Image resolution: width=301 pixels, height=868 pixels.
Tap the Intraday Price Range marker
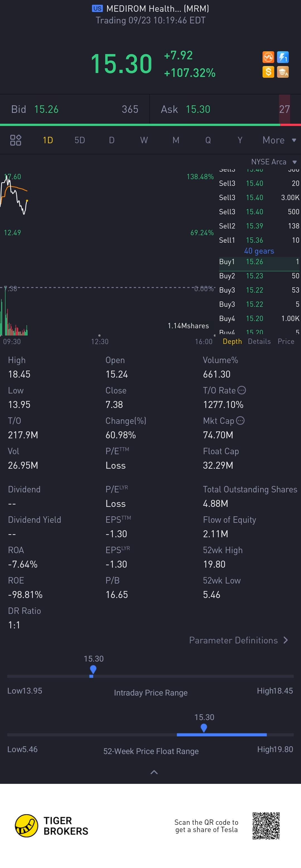point(93,669)
